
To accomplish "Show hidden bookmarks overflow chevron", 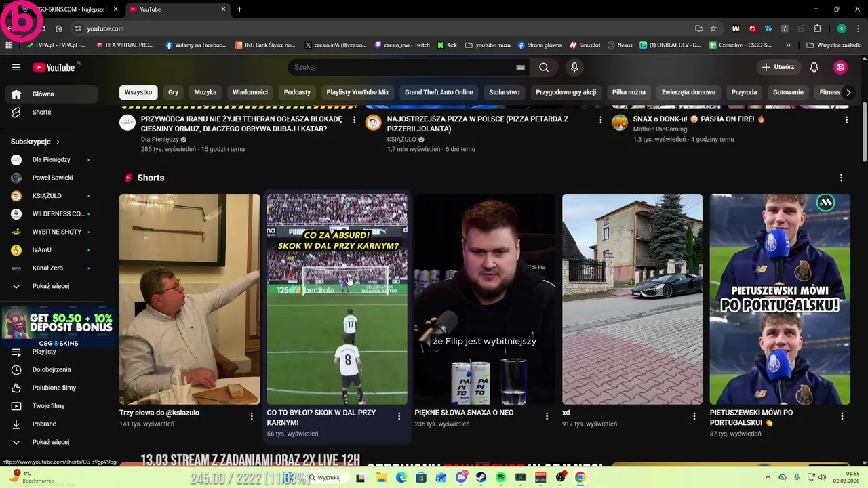I will (788, 45).
